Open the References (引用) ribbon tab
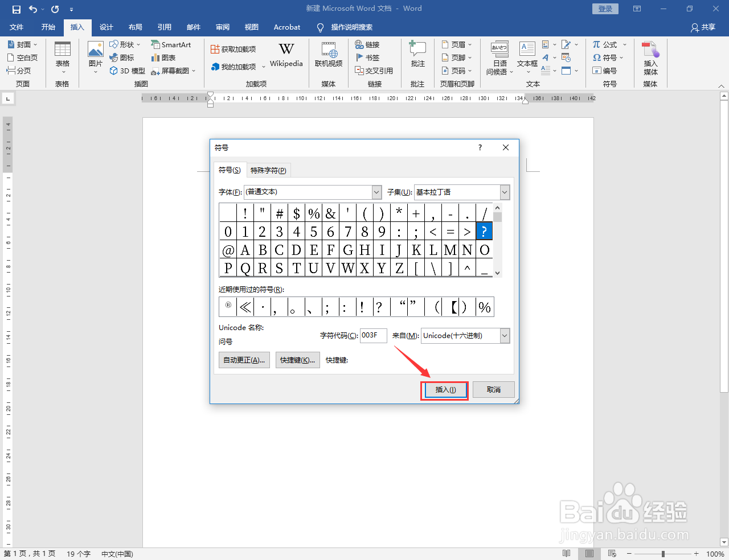This screenshot has width=729, height=560. point(165,27)
